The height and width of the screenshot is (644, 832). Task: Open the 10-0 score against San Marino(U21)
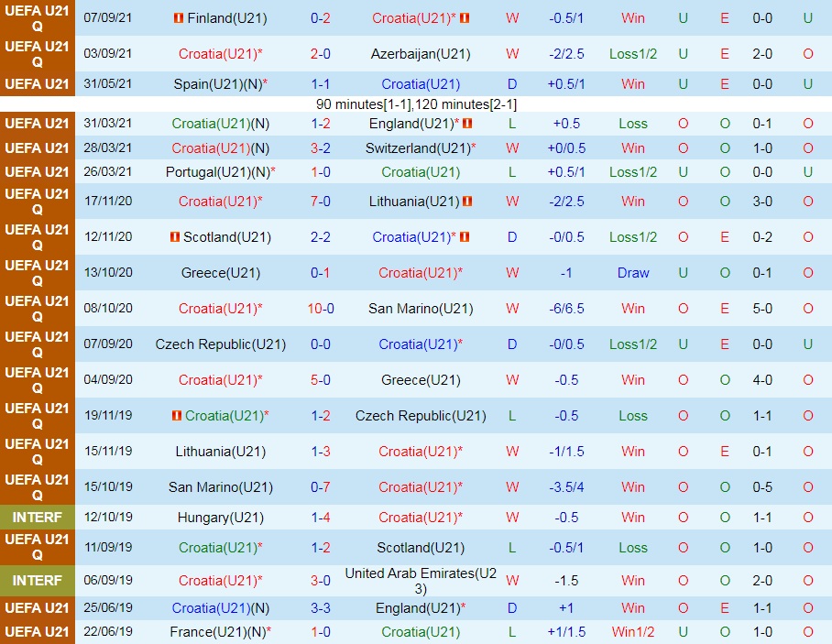point(321,309)
